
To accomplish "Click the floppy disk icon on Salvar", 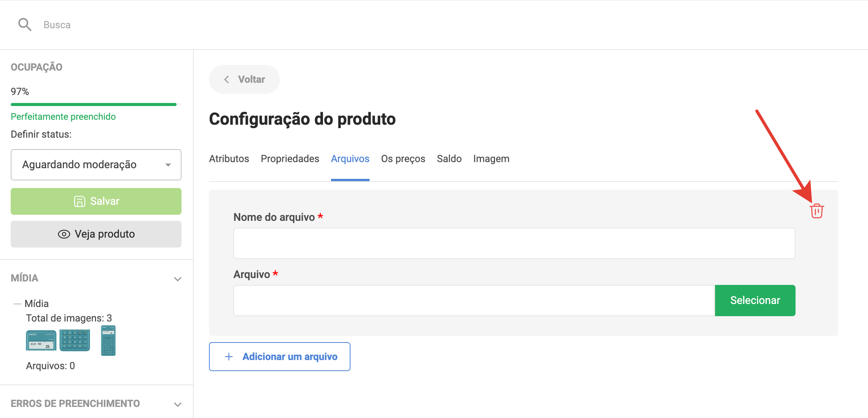I will click(x=79, y=201).
